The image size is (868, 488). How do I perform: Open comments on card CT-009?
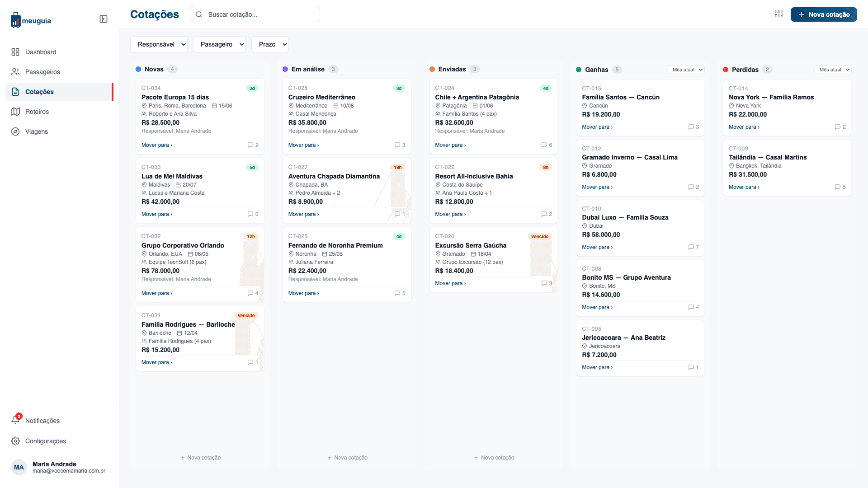point(840,187)
